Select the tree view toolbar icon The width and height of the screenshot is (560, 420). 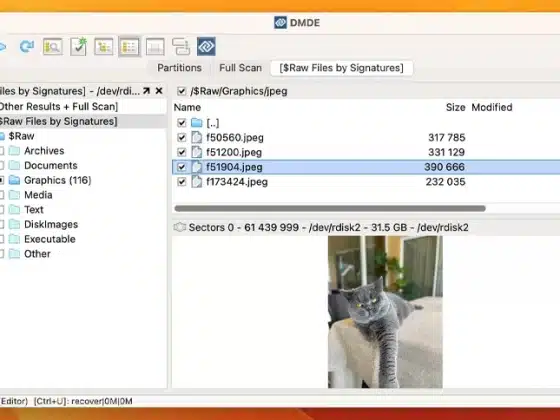tap(104, 46)
